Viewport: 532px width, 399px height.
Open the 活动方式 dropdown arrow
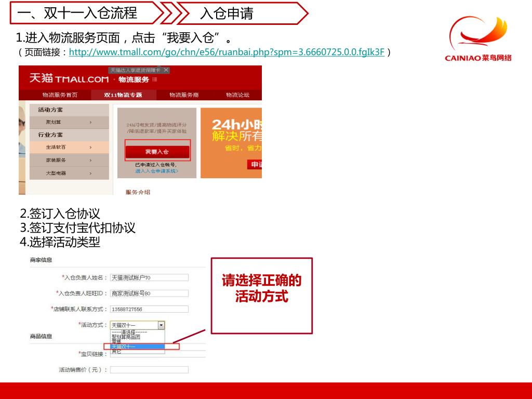coord(161,325)
